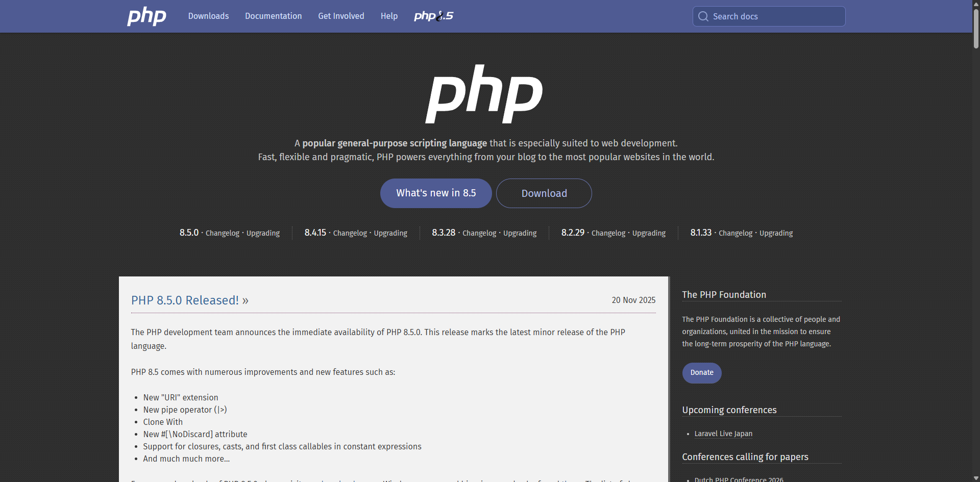Click the What's new in 8.5 button
Screen dimensions: 980x482
coord(436,193)
